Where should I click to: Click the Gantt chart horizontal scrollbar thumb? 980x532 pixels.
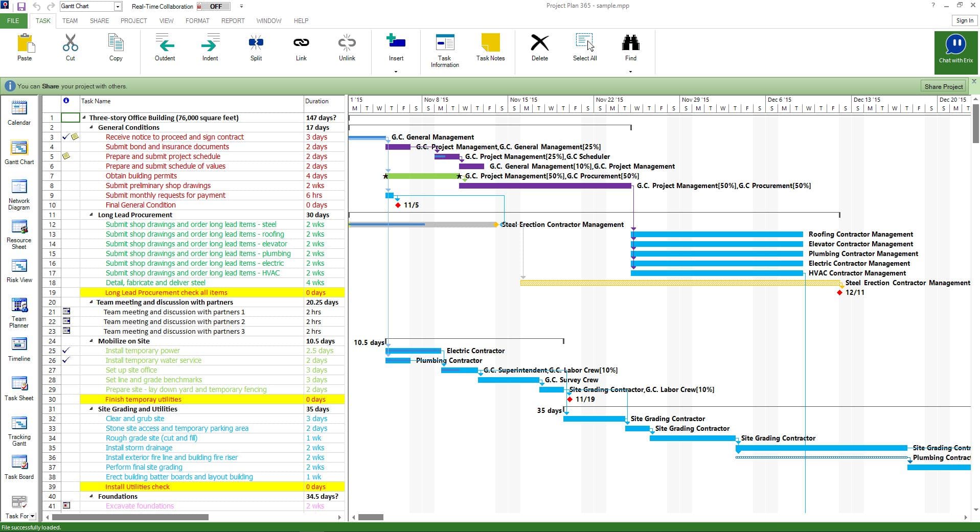[371, 517]
